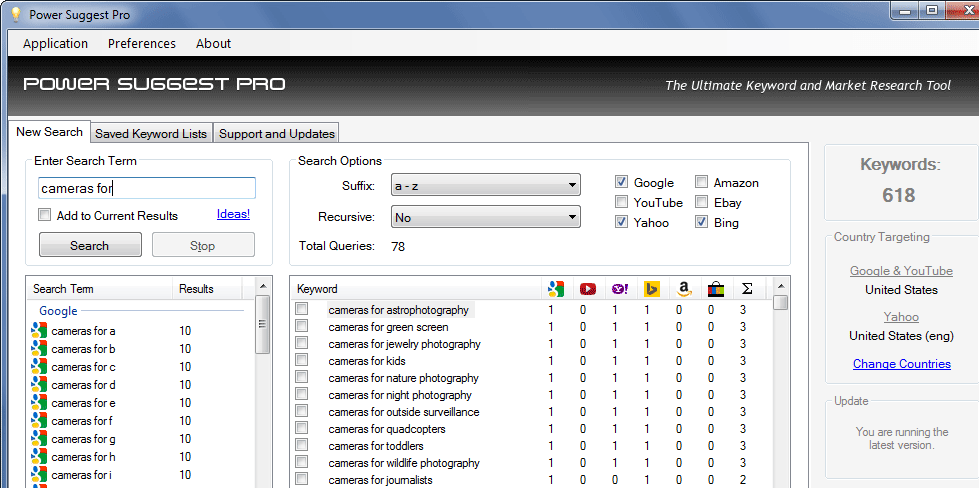This screenshot has height=488, width=979.
Task: Click Google icon beside 'cameras for d'
Action: click(x=39, y=385)
